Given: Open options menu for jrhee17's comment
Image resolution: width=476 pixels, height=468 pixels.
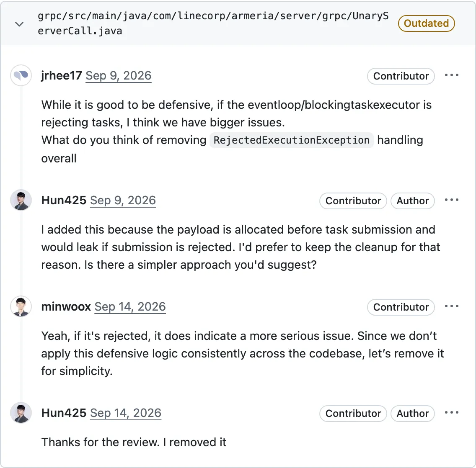Looking at the screenshot, I should coord(451,75).
